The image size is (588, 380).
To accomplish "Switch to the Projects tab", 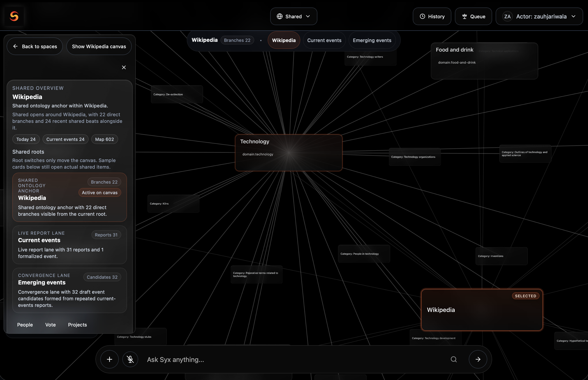I will [77, 325].
